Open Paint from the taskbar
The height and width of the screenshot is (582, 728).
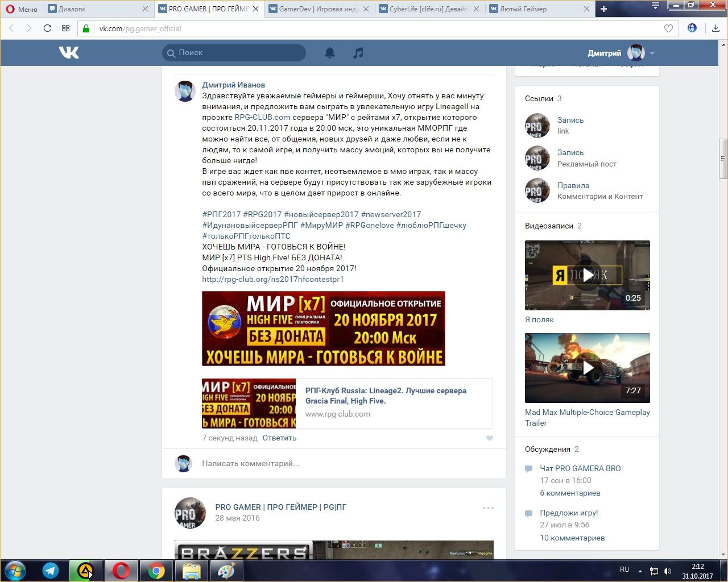(226, 571)
